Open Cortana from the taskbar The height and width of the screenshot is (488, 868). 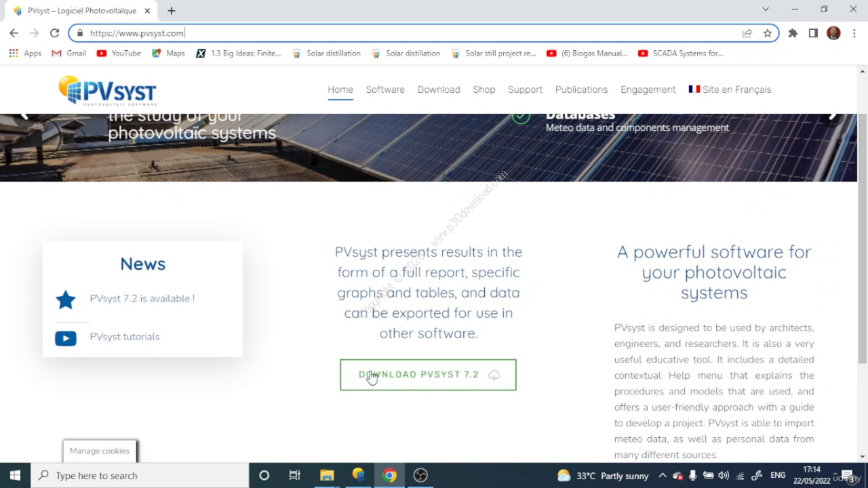click(x=264, y=475)
